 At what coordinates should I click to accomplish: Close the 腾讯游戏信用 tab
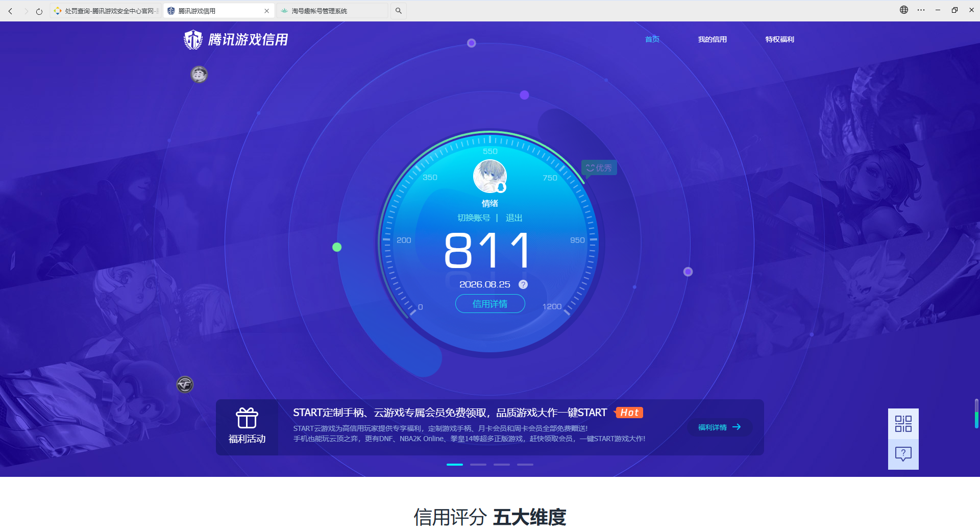click(x=266, y=11)
